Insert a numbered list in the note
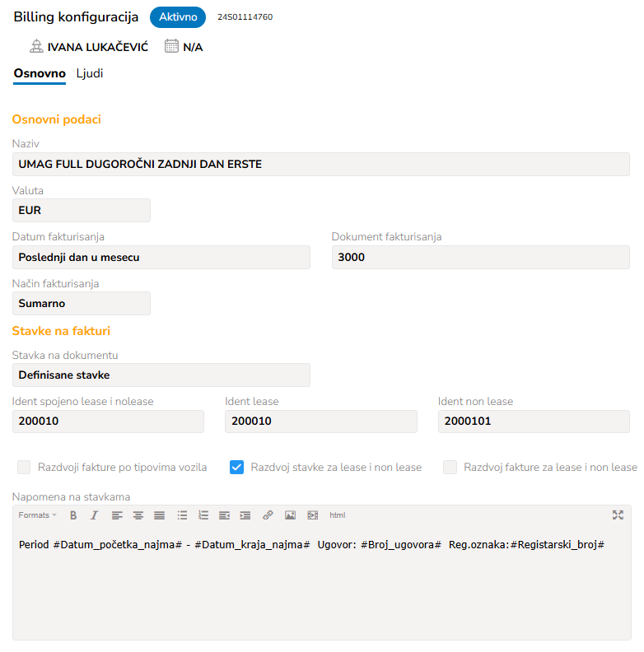The height and width of the screenshot is (652, 644). [203, 515]
